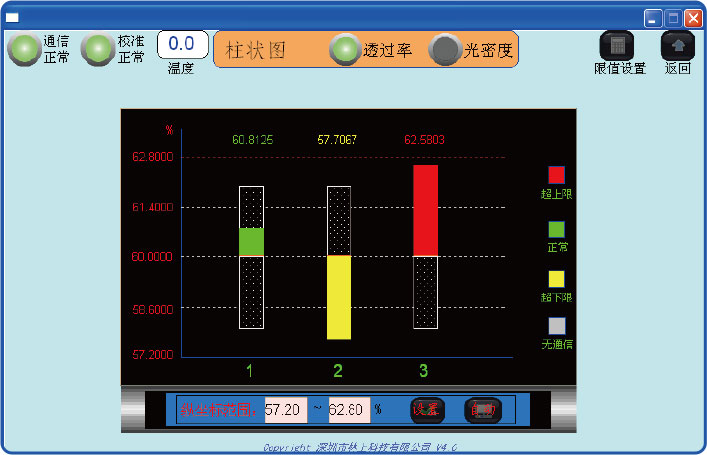Click the red segment of bar 3
Viewport: 707px width, 455px height.
426,211
